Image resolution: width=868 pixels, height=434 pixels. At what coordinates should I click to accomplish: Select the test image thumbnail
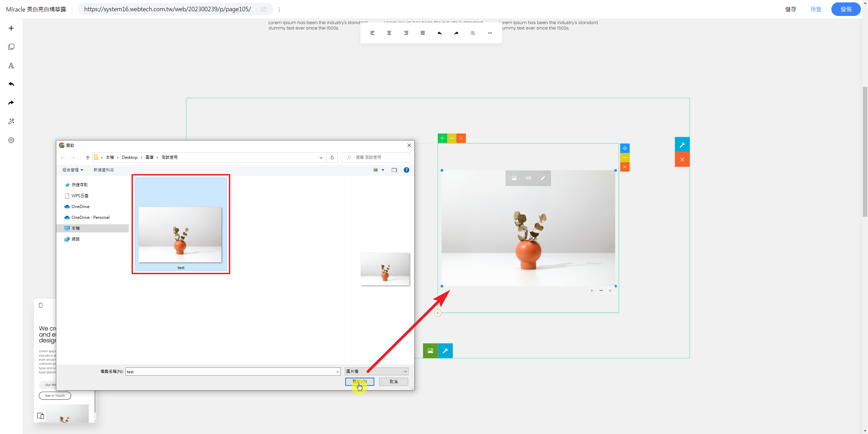pyautogui.click(x=181, y=234)
